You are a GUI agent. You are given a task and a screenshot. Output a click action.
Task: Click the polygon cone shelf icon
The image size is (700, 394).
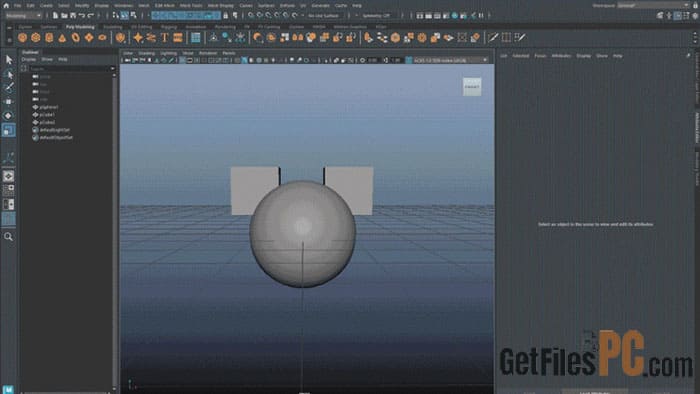point(62,37)
